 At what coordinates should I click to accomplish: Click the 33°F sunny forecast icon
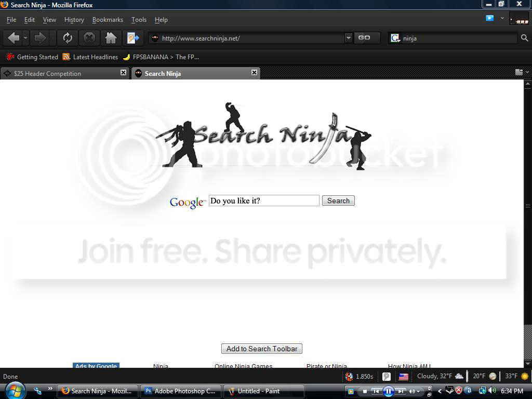pyautogui.click(x=525, y=376)
